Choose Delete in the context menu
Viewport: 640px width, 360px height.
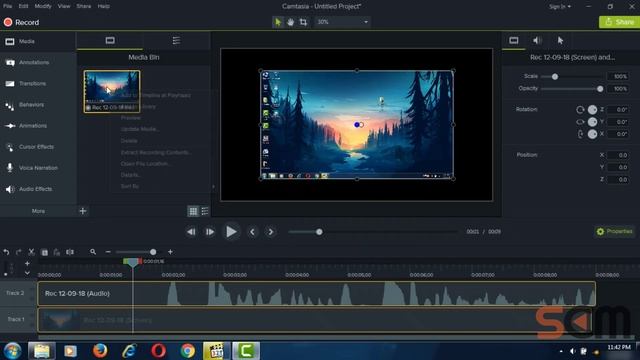tap(129, 141)
